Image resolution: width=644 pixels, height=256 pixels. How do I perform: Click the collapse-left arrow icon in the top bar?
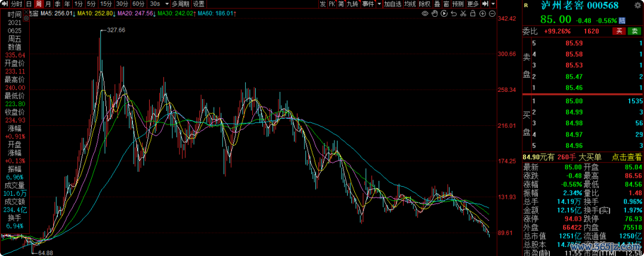tap(5, 4)
